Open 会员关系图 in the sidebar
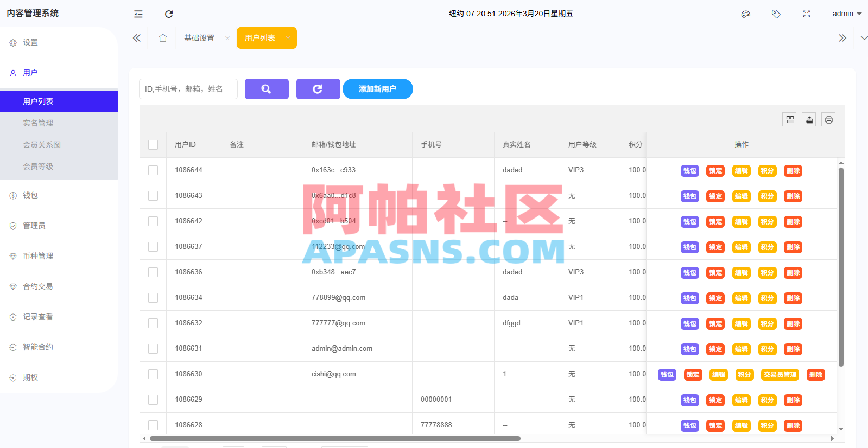 pyautogui.click(x=59, y=145)
